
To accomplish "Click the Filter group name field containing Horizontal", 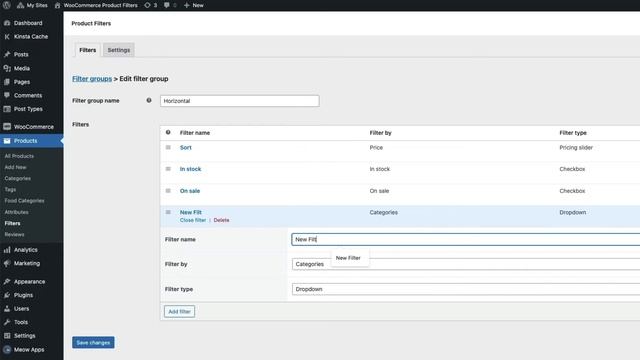I will click(240, 101).
